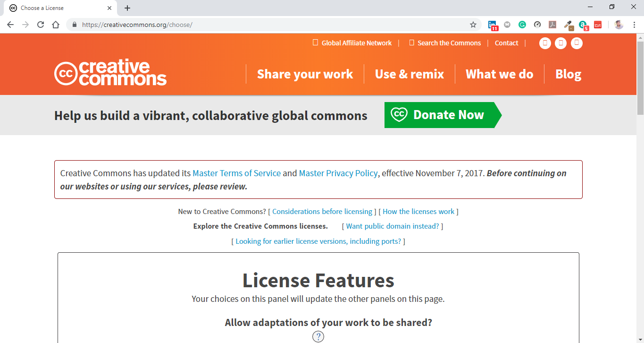Click the scrollbar up arrow
Viewport: 644px width, 343px height.
tap(640, 37)
